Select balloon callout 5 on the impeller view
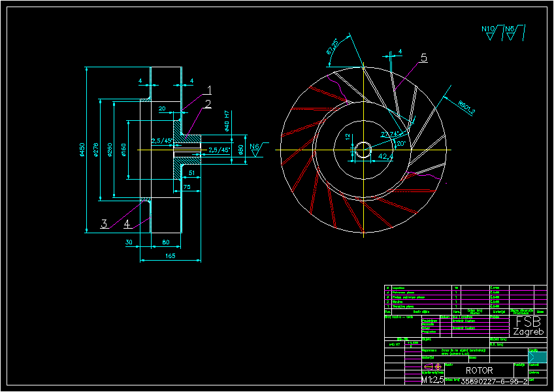This screenshot has height=392, width=554. click(x=425, y=59)
